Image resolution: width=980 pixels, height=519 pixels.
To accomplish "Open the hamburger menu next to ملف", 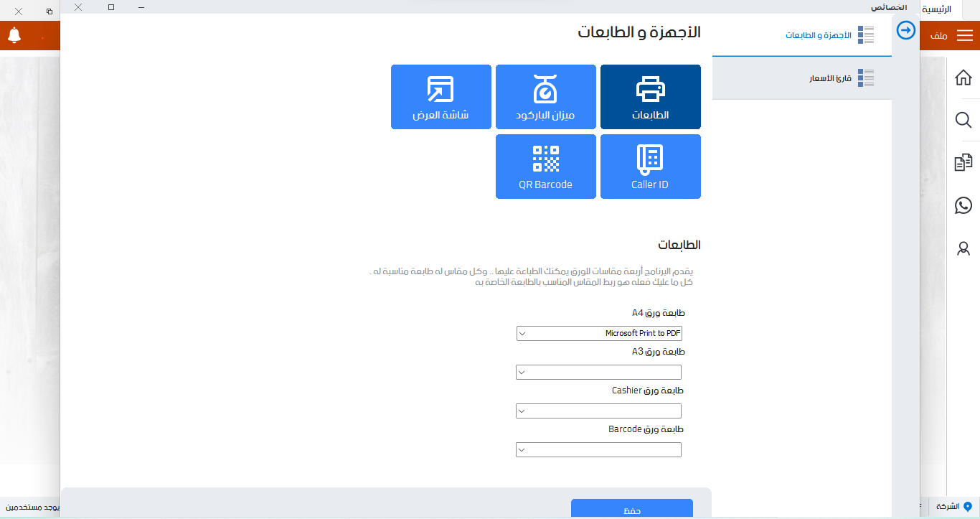I will tap(965, 35).
